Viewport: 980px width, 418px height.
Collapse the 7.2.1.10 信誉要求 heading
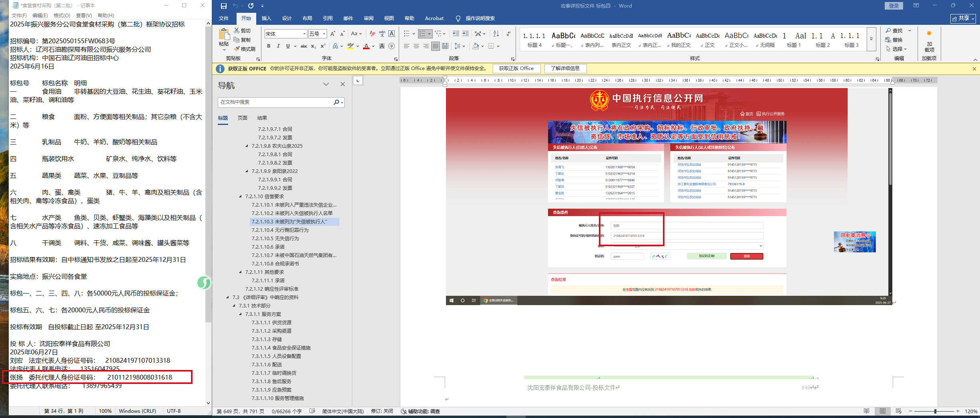tap(240, 197)
